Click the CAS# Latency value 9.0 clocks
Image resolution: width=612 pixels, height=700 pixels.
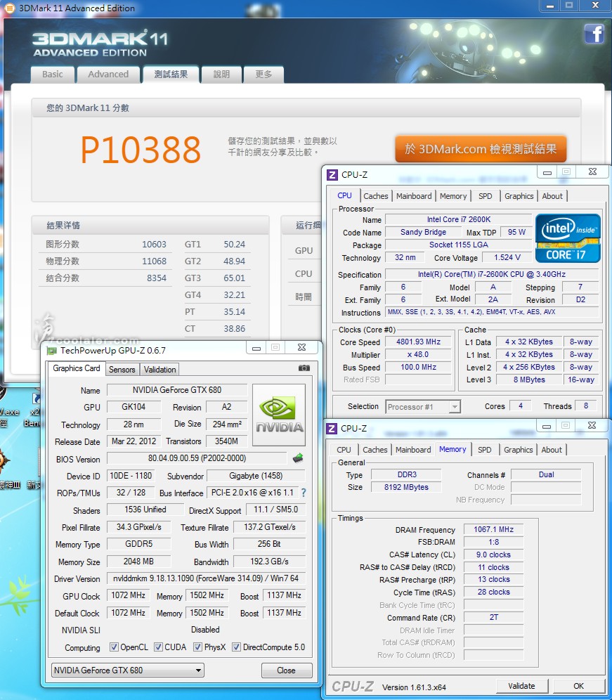click(494, 555)
